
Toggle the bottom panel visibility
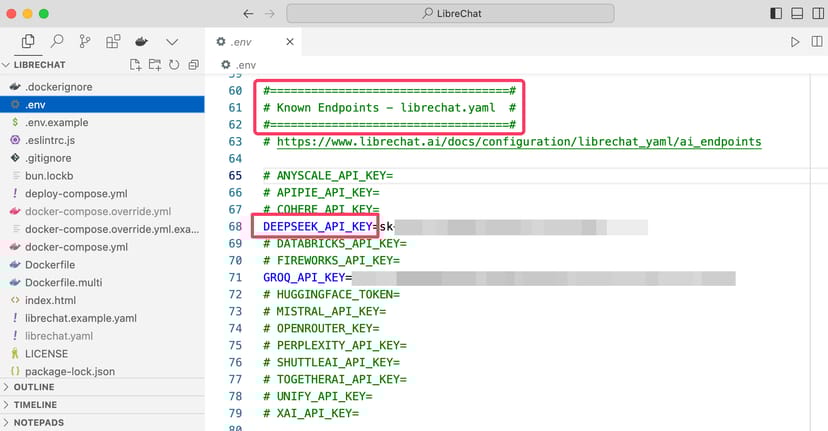click(797, 14)
